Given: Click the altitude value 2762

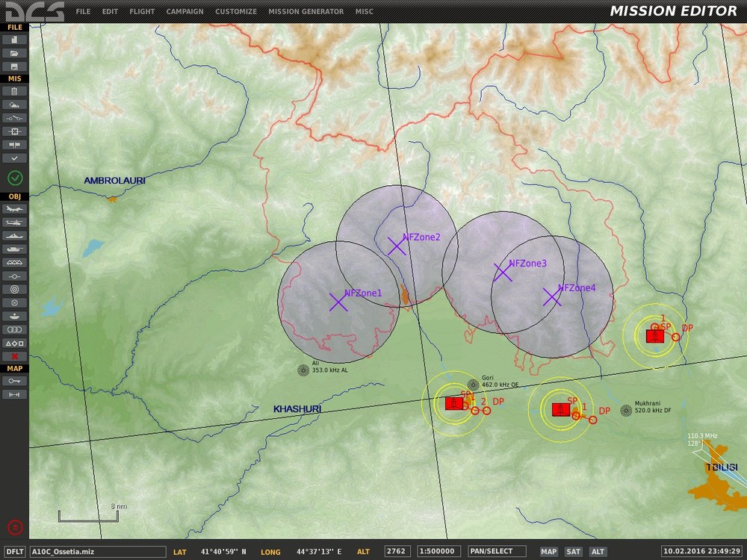Looking at the screenshot, I should (397, 552).
